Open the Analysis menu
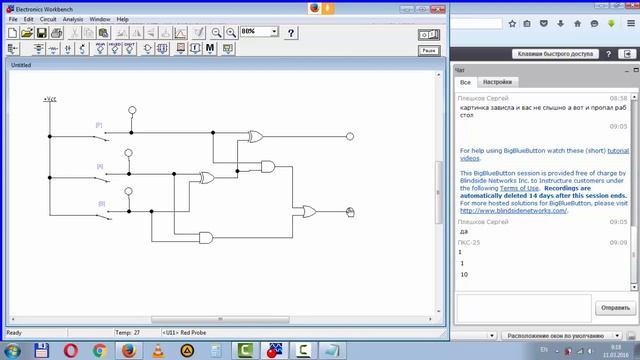This screenshot has width=640, height=360. [73, 19]
